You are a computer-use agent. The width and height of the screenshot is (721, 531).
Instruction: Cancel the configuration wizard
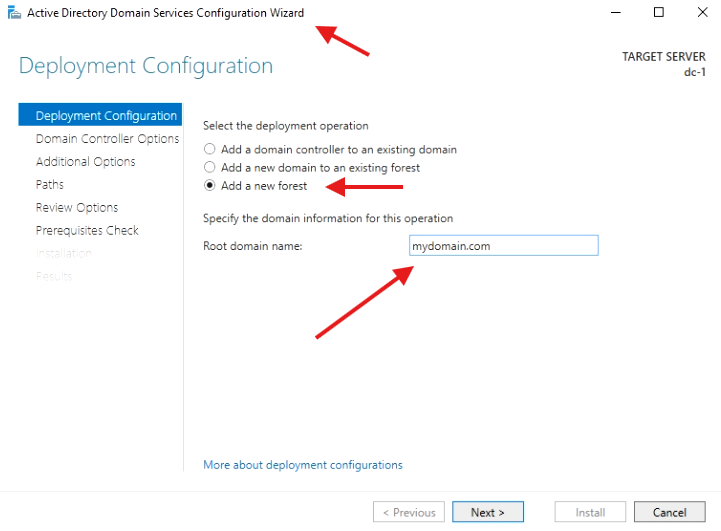click(670, 512)
